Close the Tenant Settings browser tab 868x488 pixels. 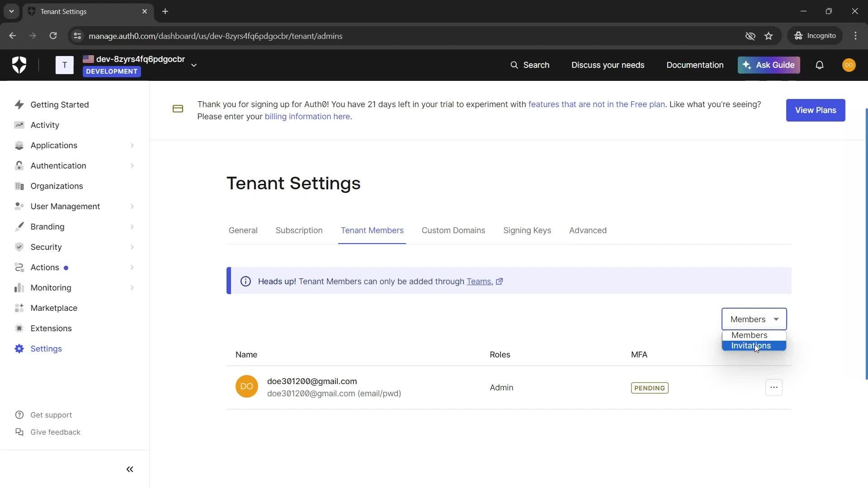tap(145, 11)
